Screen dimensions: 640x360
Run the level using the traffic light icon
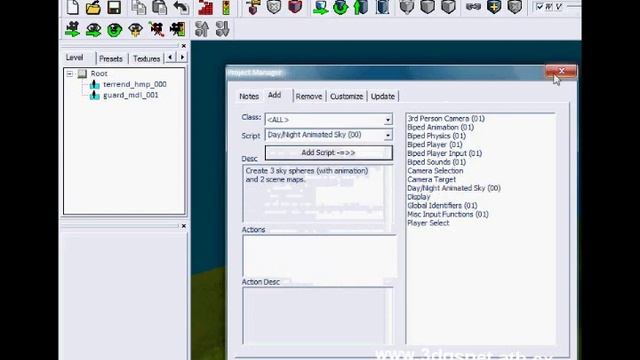point(226,7)
